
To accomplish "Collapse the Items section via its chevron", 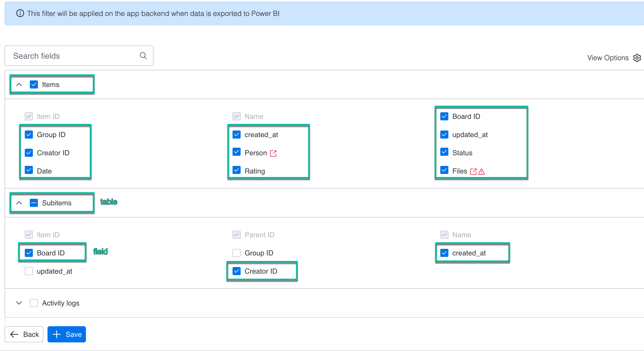I will tap(19, 84).
